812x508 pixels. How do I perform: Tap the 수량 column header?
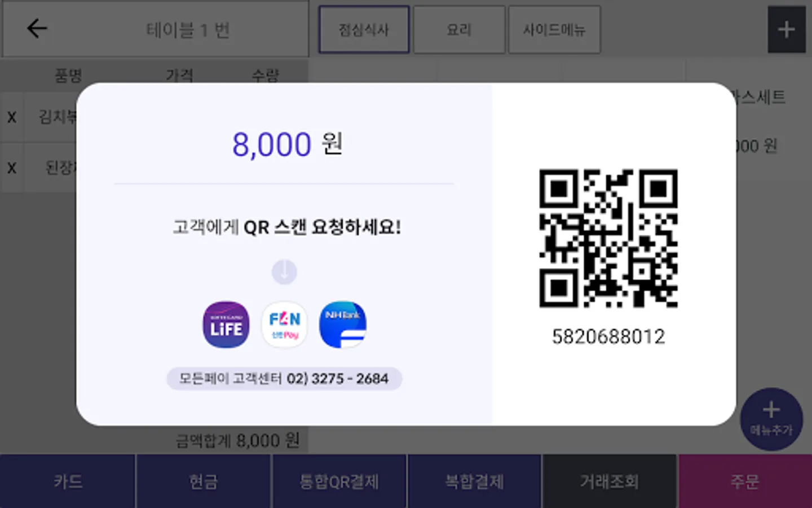(265, 75)
